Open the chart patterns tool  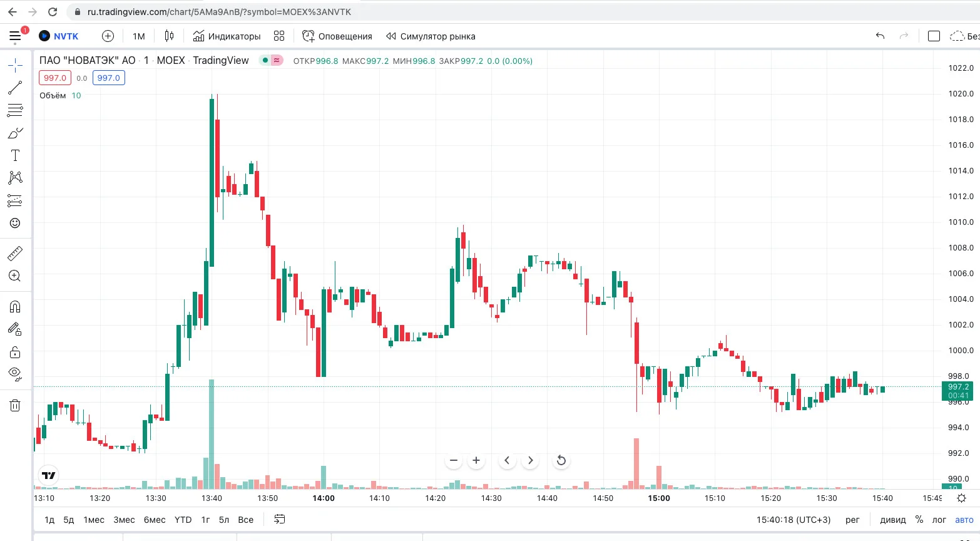tap(15, 178)
